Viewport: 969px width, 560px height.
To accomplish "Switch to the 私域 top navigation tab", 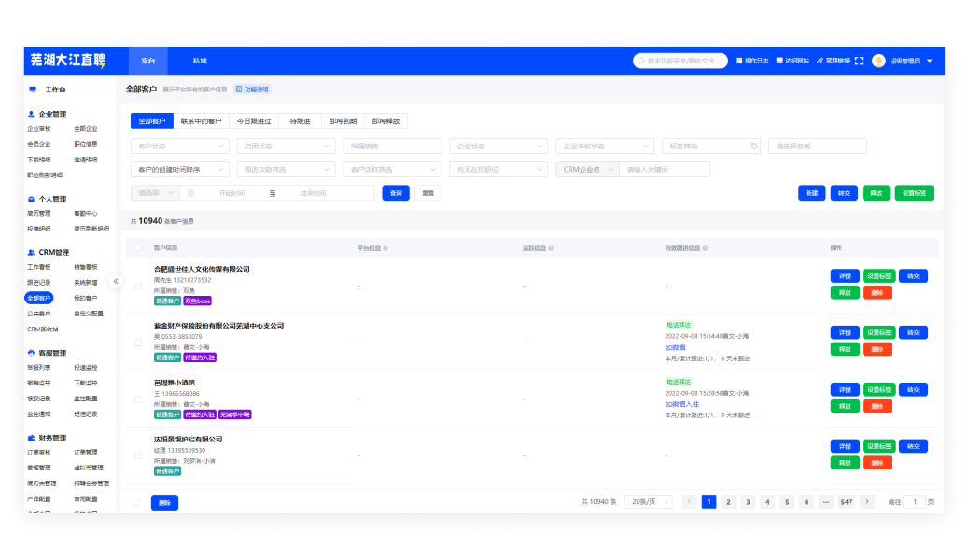I will (200, 61).
